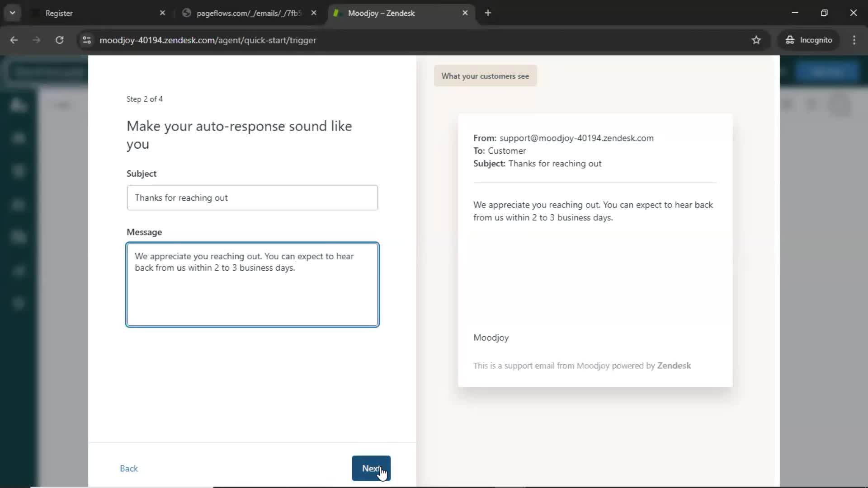Screen dimensions: 868x488
Task: Go back in browser history
Action: [x=14, y=40]
